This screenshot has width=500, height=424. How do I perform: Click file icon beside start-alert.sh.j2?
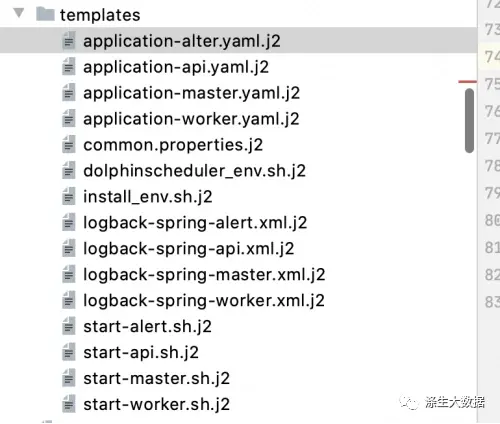69,327
